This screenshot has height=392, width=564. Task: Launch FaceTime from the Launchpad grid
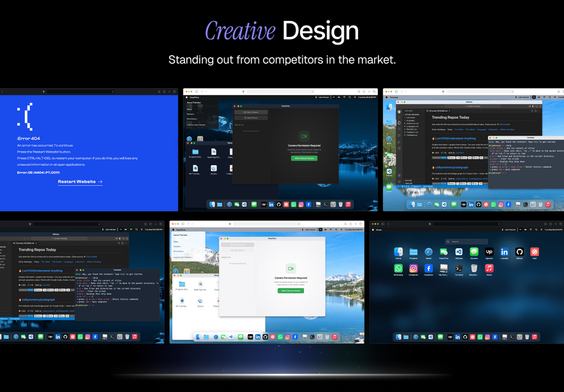click(x=444, y=252)
